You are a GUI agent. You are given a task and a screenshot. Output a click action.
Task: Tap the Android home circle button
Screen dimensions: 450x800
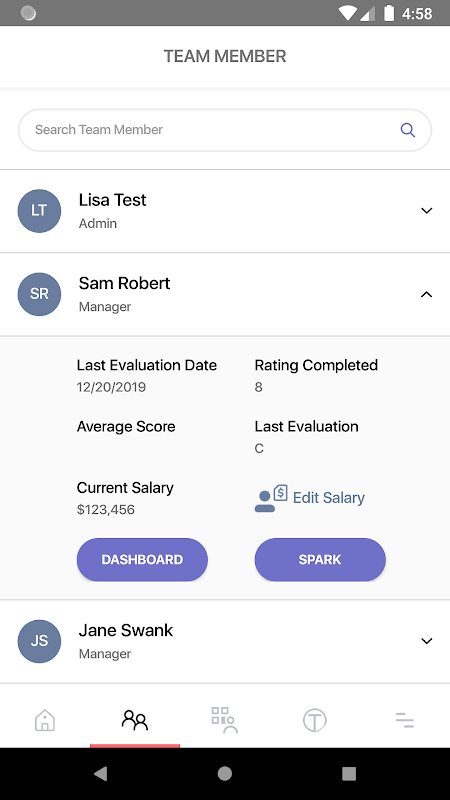(x=225, y=774)
